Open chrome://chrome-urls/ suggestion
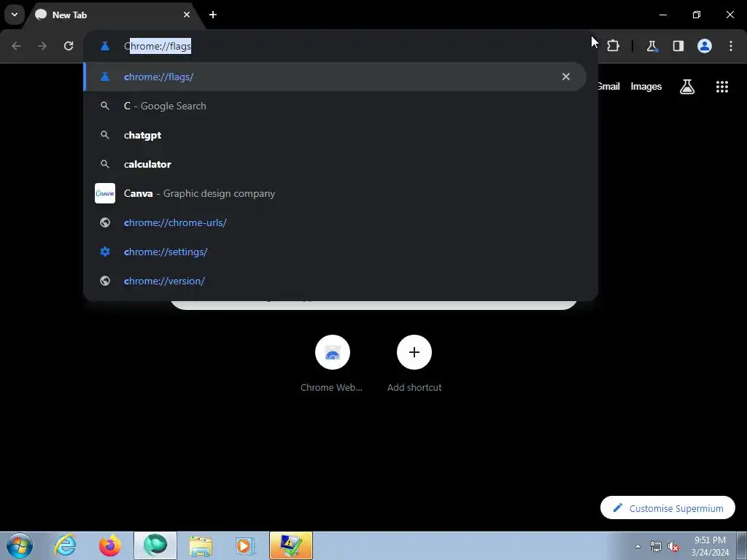The width and height of the screenshot is (747, 560). [x=335, y=222]
